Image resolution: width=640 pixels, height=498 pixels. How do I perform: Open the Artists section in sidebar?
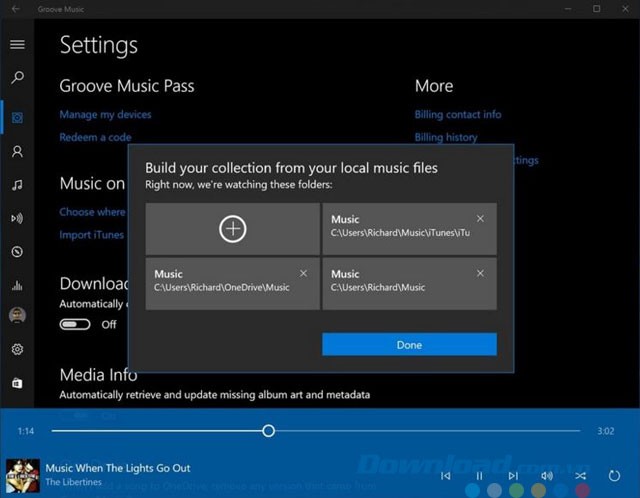[x=17, y=152]
